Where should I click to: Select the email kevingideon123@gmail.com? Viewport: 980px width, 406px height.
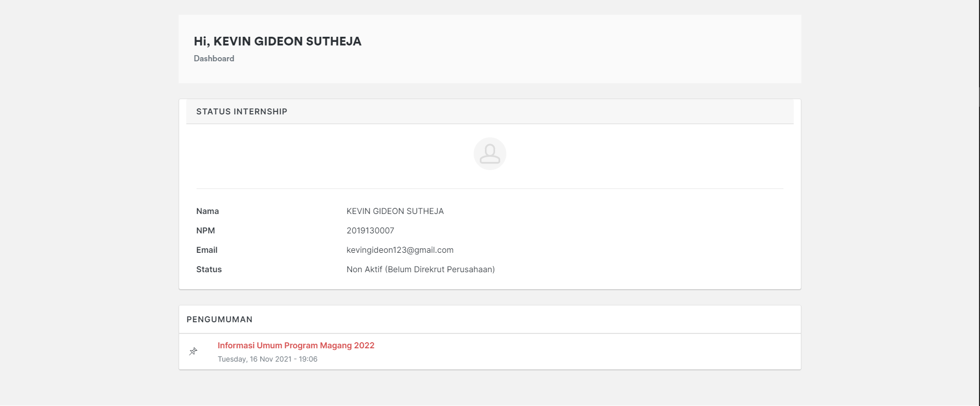(400, 250)
